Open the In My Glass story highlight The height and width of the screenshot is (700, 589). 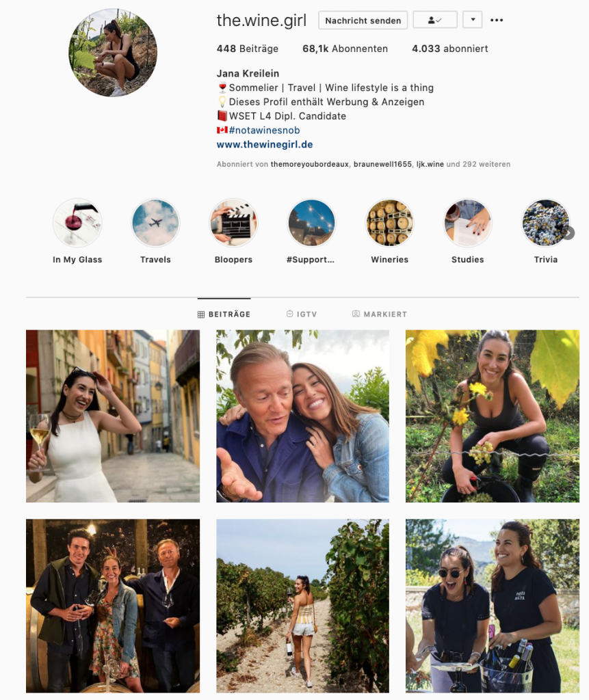[x=77, y=223]
